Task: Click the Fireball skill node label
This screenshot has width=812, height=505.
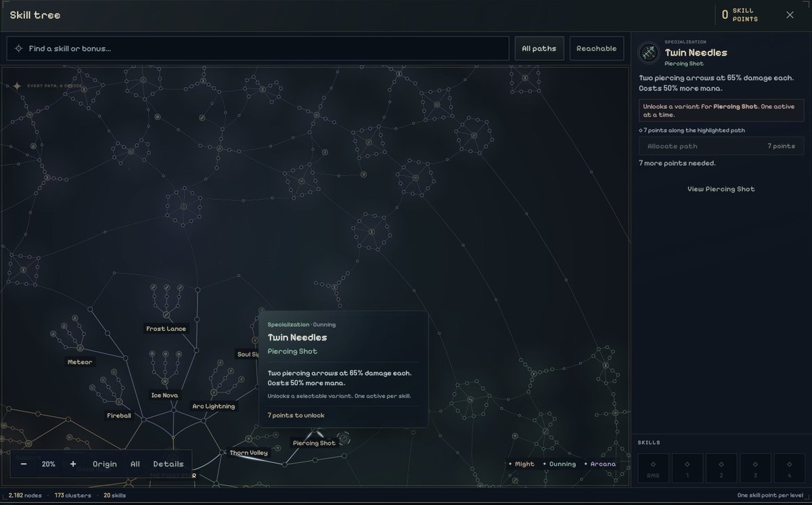Action: [x=119, y=415]
